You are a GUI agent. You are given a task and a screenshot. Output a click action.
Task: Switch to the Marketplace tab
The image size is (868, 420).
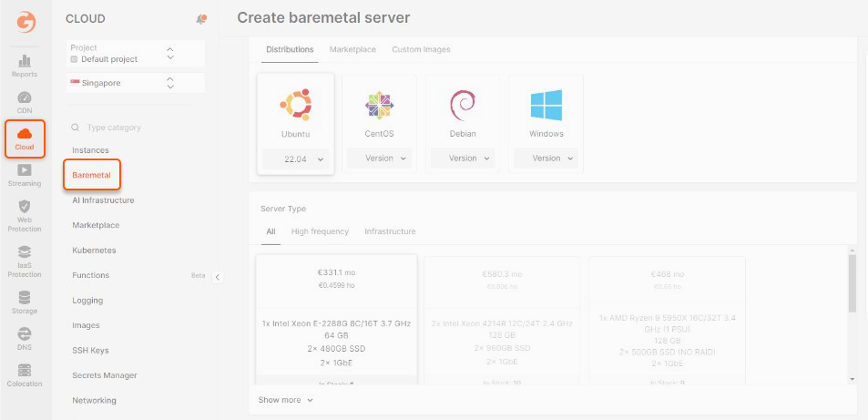(352, 49)
